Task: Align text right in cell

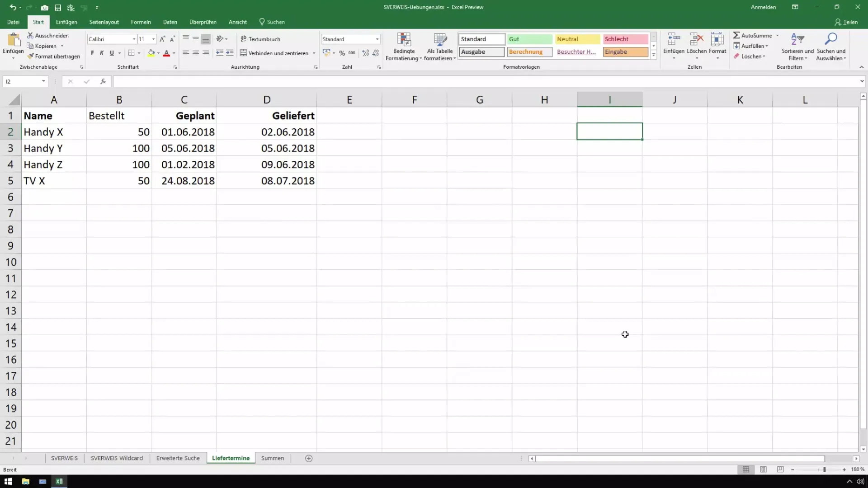Action: click(206, 53)
